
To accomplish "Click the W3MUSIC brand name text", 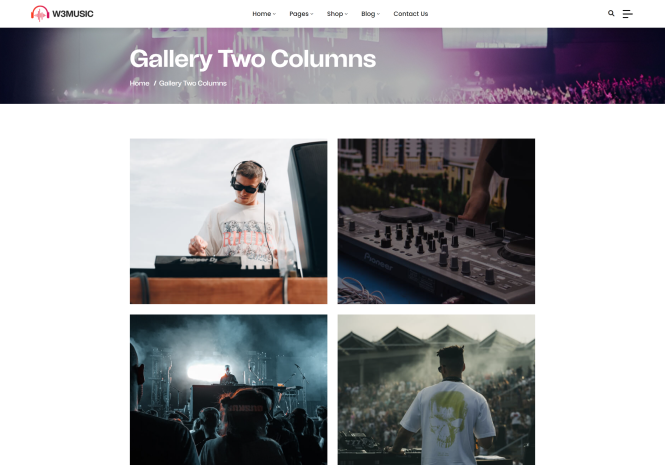I will [73, 14].
